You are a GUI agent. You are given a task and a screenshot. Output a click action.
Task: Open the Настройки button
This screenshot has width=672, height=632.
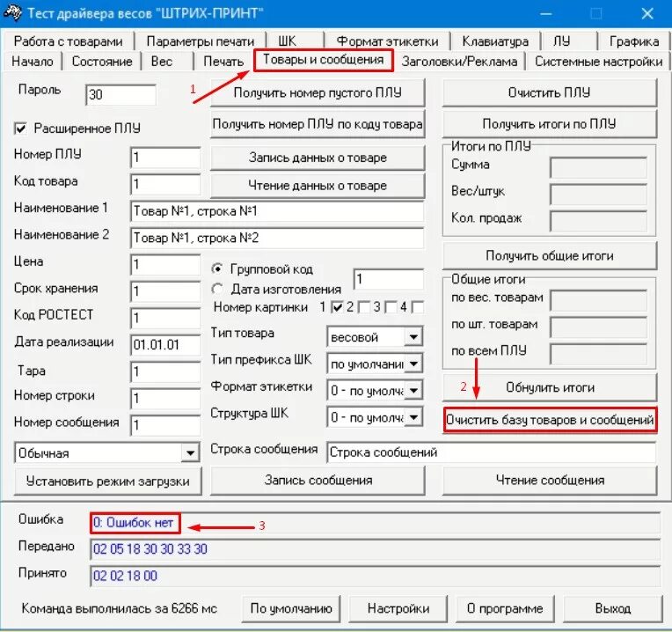pos(398,608)
